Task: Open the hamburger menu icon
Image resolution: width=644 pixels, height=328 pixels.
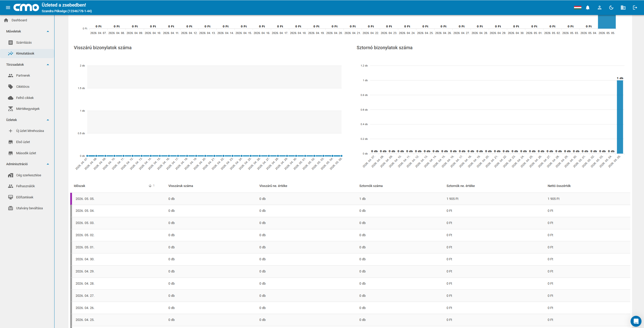Action: 8,8
